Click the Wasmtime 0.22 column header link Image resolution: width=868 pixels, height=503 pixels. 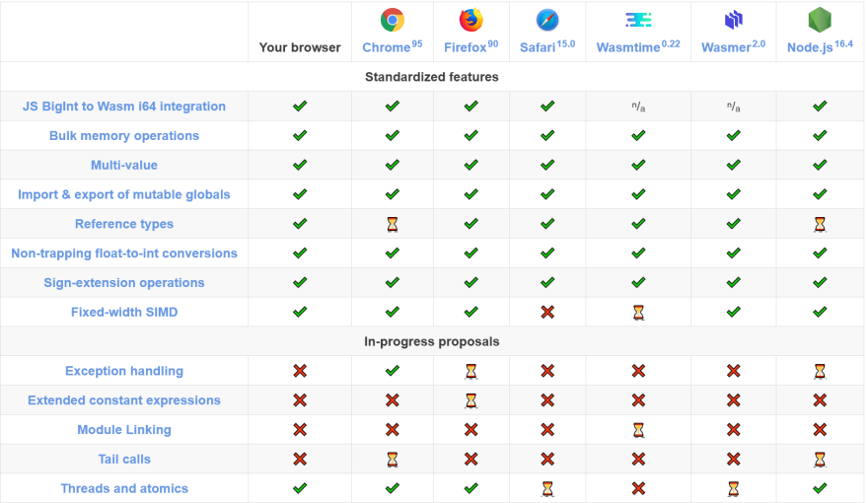[638, 46]
